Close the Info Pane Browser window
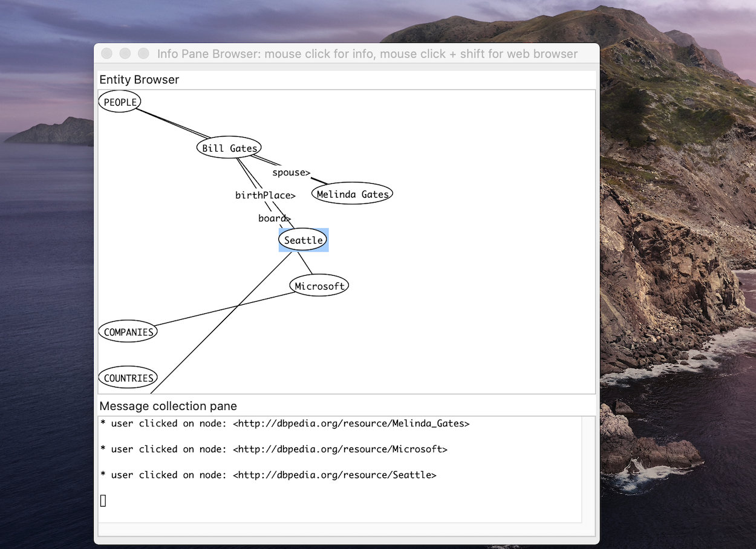The height and width of the screenshot is (549, 756). point(106,54)
